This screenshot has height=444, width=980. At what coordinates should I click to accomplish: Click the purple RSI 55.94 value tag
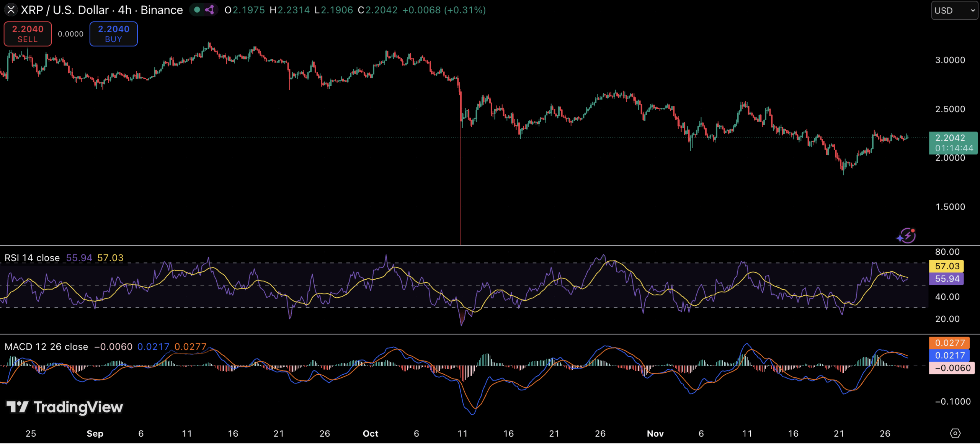pyautogui.click(x=947, y=279)
